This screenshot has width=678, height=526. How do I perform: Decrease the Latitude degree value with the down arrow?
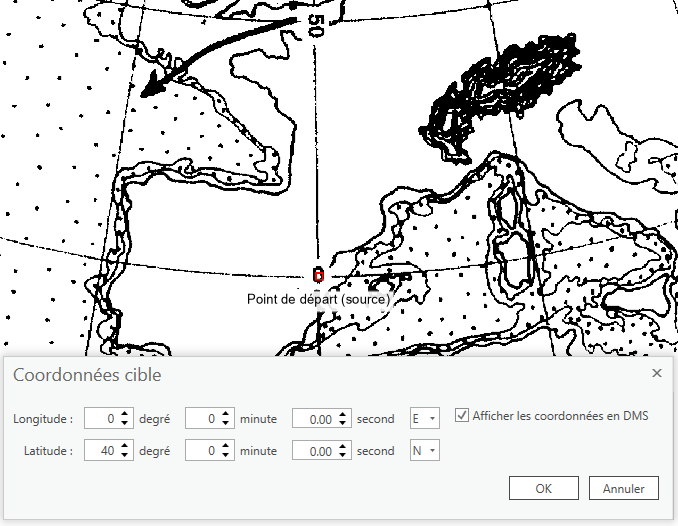[x=124, y=456]
